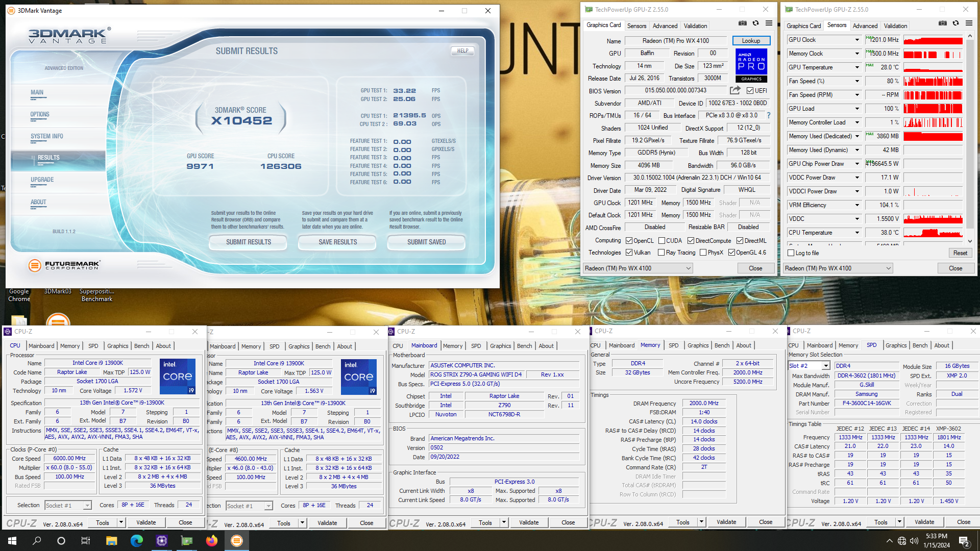Open Microsoft Edge from taskbar
980x551 pixels.
point(136,541)
